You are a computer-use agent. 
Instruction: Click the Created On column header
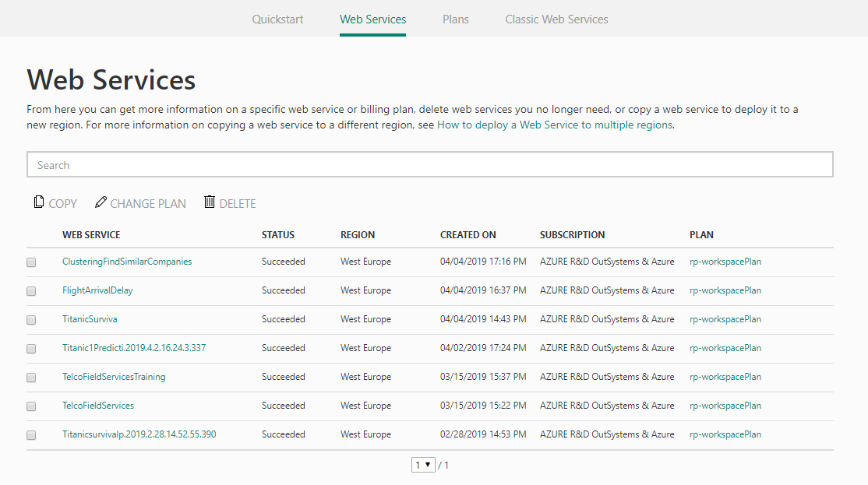point(468,234)
